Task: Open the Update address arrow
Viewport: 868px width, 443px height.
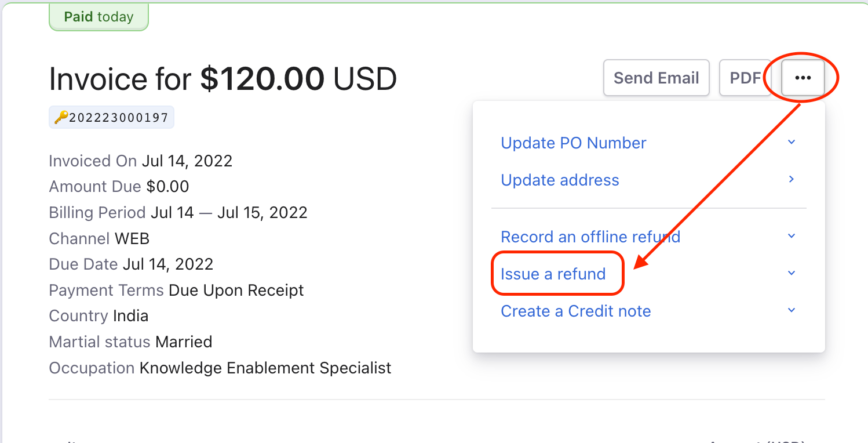Action: (792, 180)
